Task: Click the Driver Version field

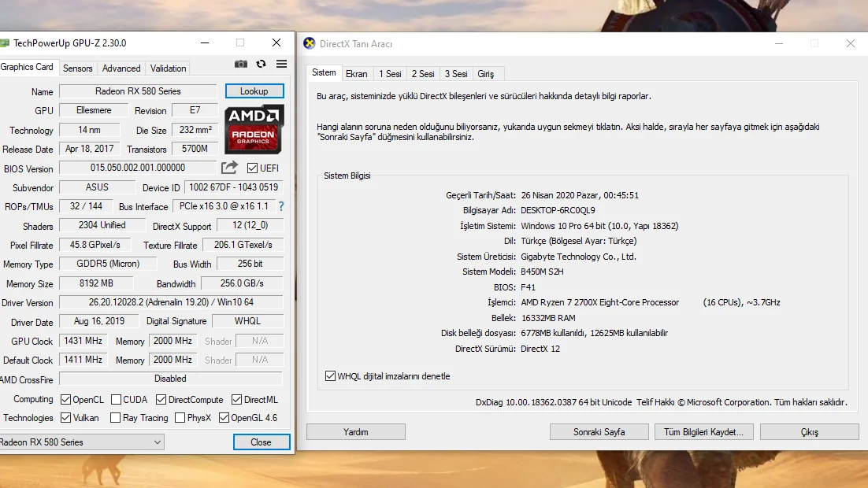Action: pyautogui.click(x=171, y=302)
